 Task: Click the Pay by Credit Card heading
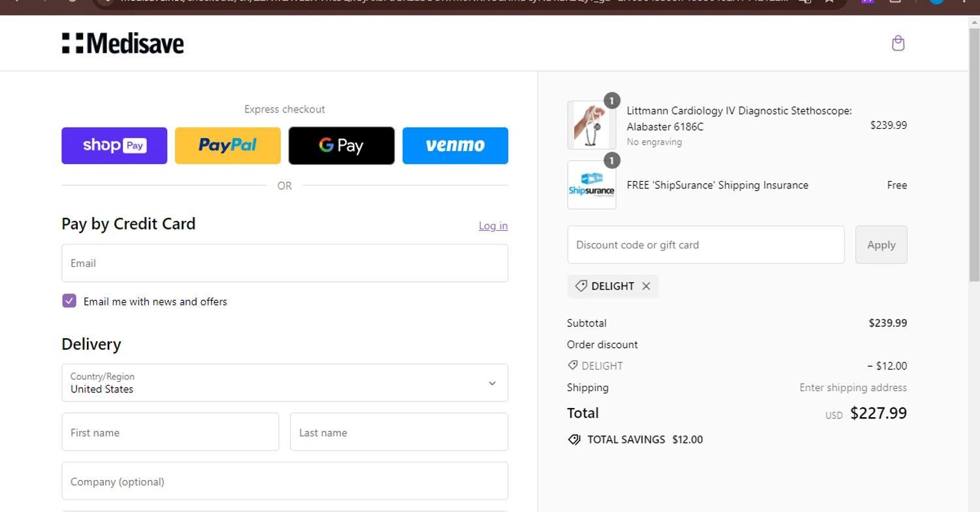(129, 224)
